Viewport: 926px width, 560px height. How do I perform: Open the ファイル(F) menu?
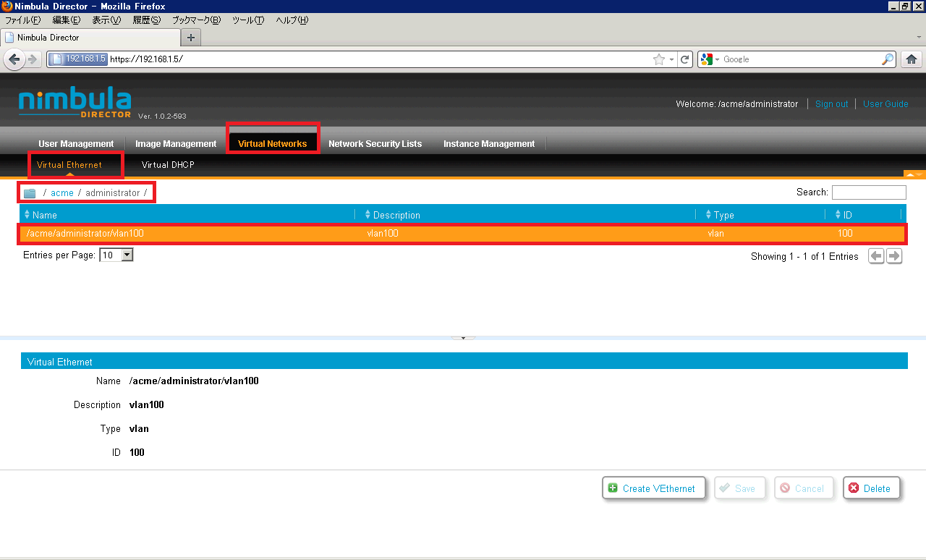23,20
